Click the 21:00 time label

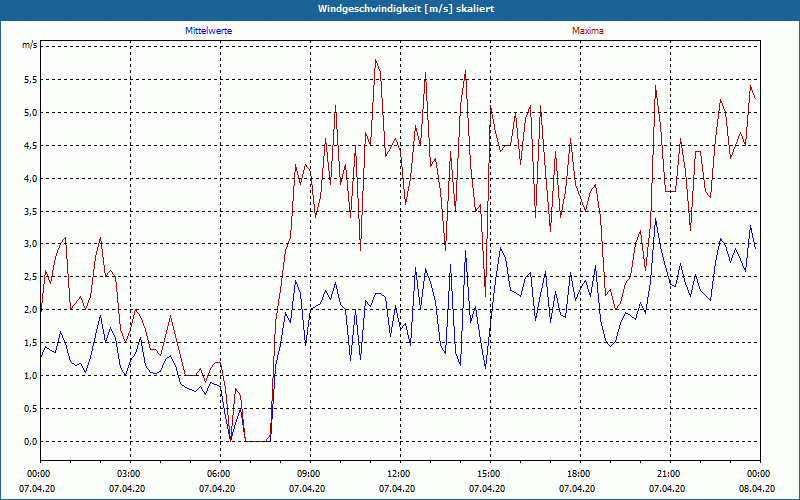click(667, 474)
